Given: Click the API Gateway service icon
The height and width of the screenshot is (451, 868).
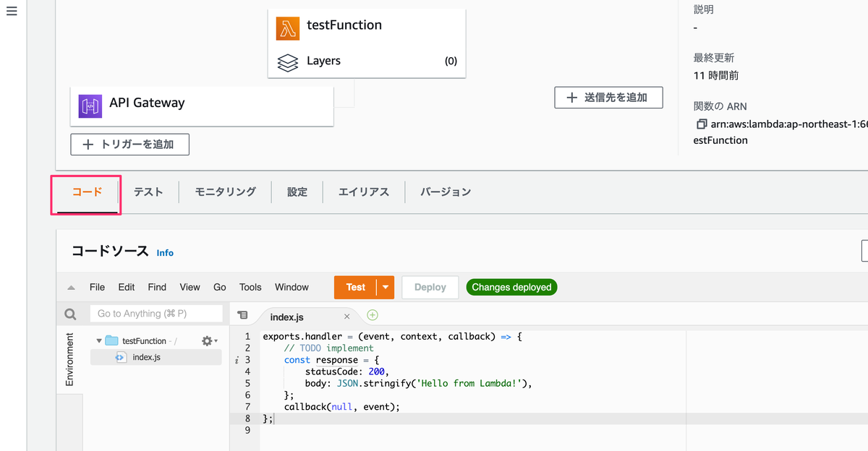Looking at the screenshot, I should pos(90,106).
